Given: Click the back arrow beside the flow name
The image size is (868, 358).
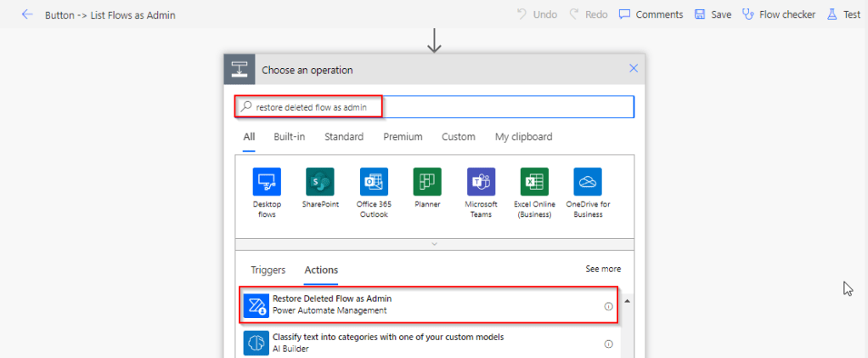Looking at the screenshot, I should pos(27,14).
